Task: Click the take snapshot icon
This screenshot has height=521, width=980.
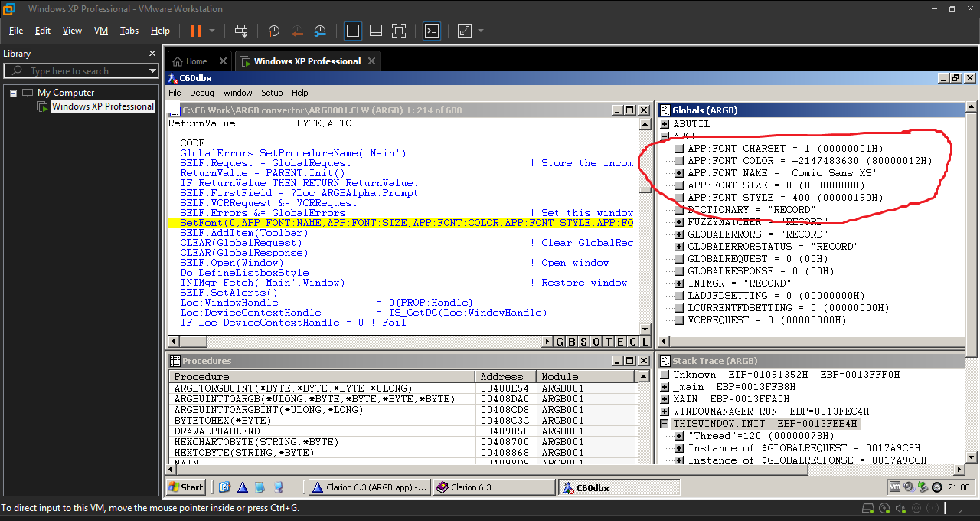Action: pos(274,31)
